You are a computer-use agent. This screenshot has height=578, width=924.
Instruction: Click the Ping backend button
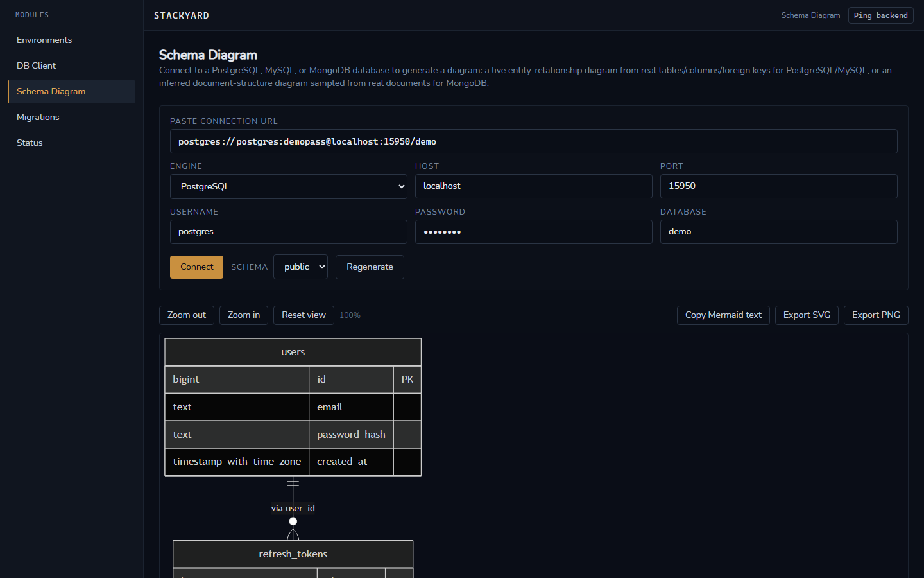(x=880, y=15)
